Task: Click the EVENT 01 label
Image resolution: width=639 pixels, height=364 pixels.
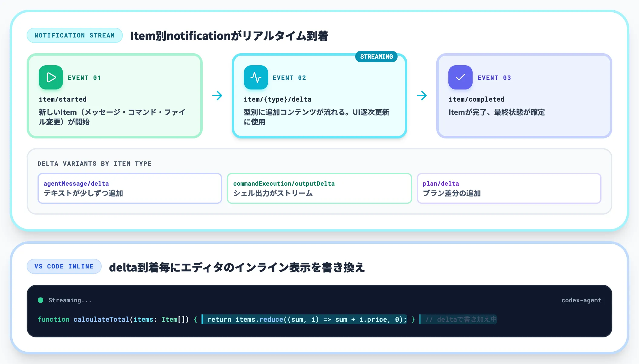Action: (84, 78)
